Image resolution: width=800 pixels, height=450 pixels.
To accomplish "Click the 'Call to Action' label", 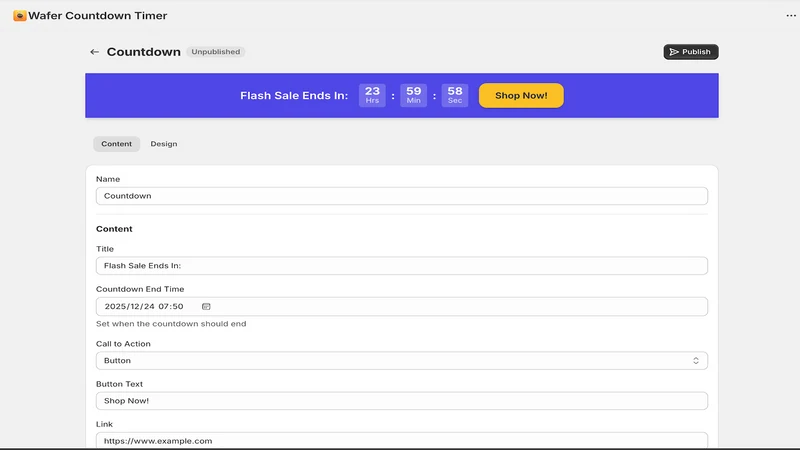I will click(123, 344).
